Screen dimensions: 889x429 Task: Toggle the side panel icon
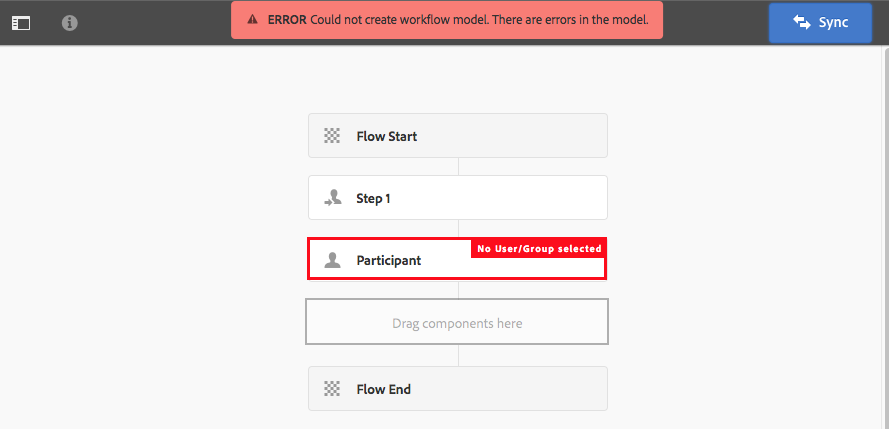tap(21, 22)
